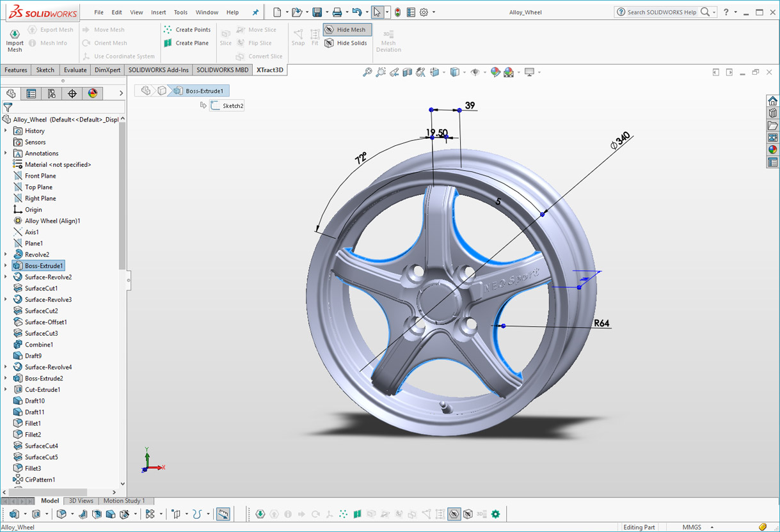This screenshot has height=532, width=780.
Task: Switch to the ConfigurationManager panel
Action: [x=51, y=93]
